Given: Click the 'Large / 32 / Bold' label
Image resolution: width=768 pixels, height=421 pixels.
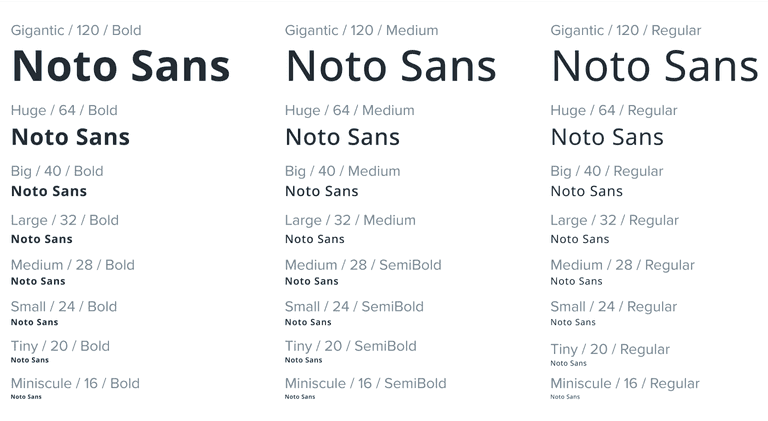Looking at the screenshot, I should pos(65,220).
